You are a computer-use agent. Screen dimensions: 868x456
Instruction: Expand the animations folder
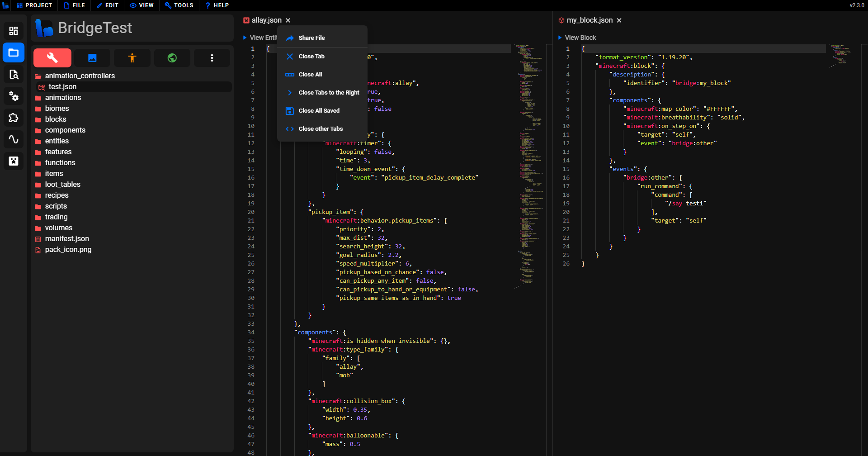pyautogui.click(x=63, y=98)
